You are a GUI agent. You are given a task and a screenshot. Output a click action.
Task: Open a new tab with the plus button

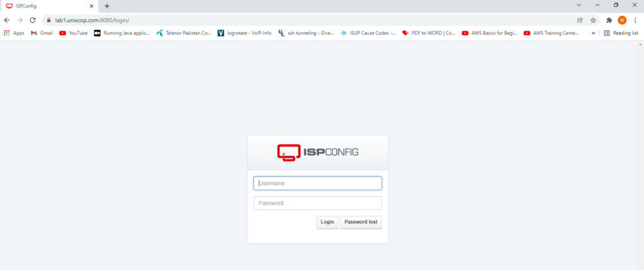107,6
